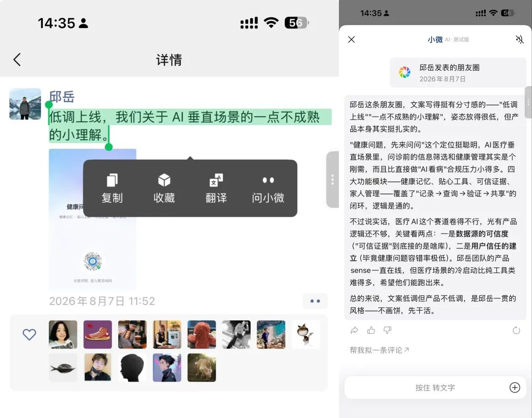The image size is (532, 418).
Task: Open 邱岳's profile via the name
Action: [x=62, y=97]
